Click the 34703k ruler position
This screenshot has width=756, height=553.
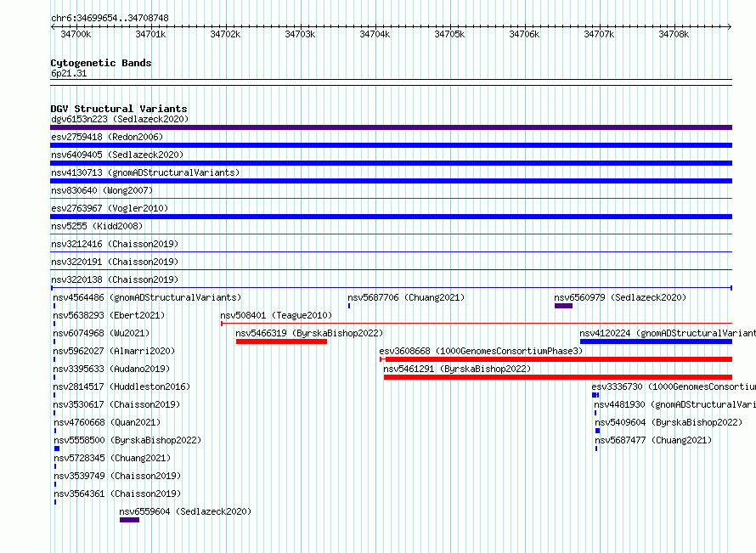pyautogui.click(x=300, y=34)
